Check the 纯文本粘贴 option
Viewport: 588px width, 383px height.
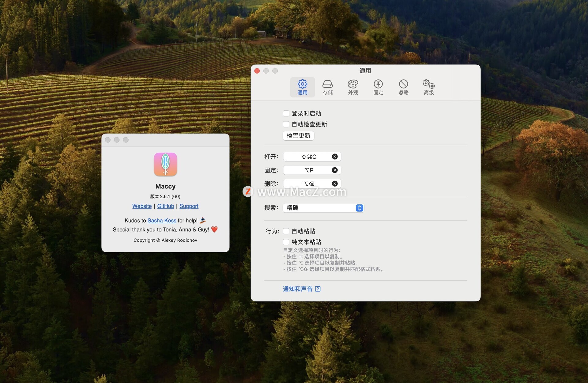[x=286, y=242]
